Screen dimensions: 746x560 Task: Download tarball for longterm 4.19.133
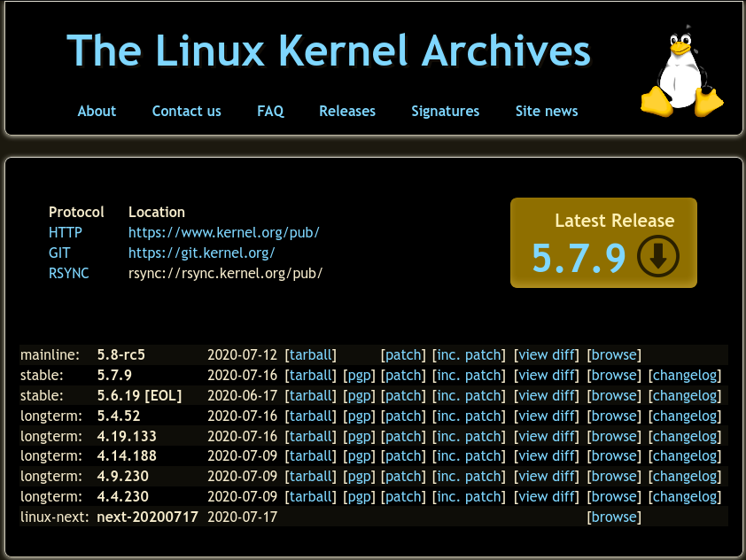311,436
